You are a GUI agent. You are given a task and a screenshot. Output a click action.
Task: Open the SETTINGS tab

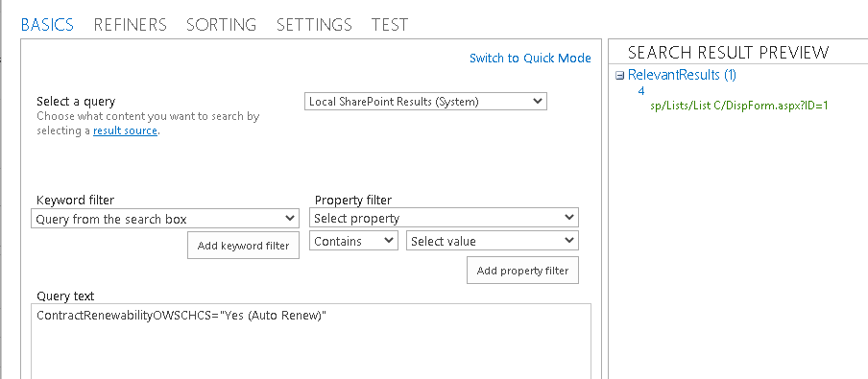point(314,25)
